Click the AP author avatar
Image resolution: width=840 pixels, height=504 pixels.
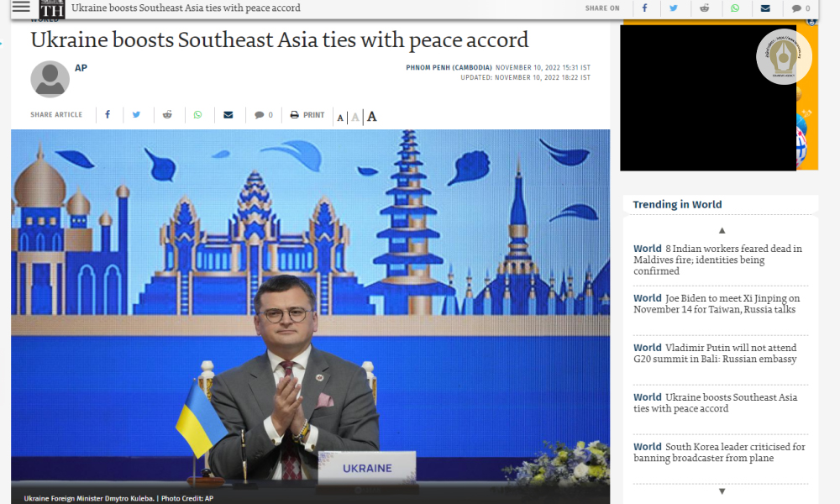[50, 79]
